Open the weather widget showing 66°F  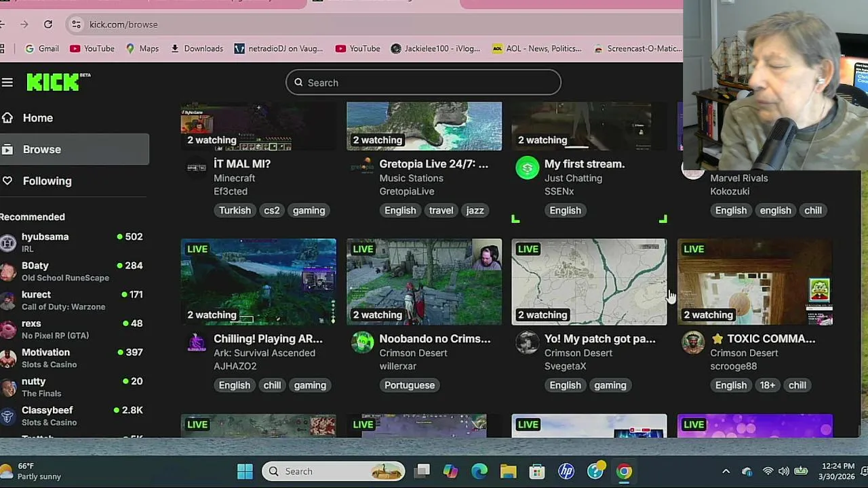pyautogui.click(x=33, y=471)
